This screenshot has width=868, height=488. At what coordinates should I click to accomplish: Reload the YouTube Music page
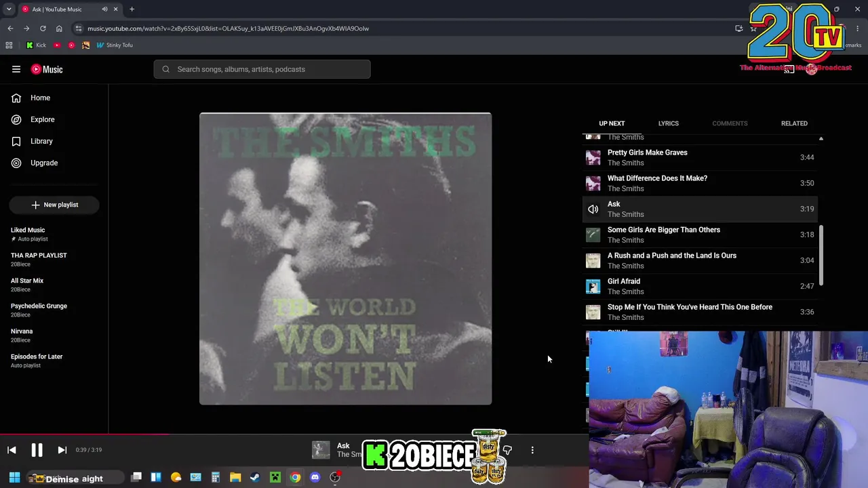43,28
